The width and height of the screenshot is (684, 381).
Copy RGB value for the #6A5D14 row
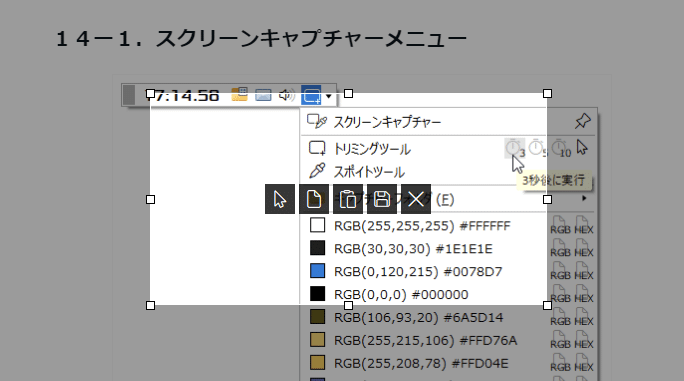click(560, 317)
